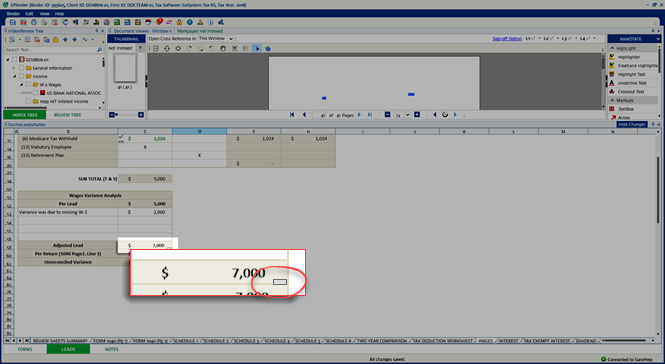Switch to the NOTES tab

tap(112, 349)
